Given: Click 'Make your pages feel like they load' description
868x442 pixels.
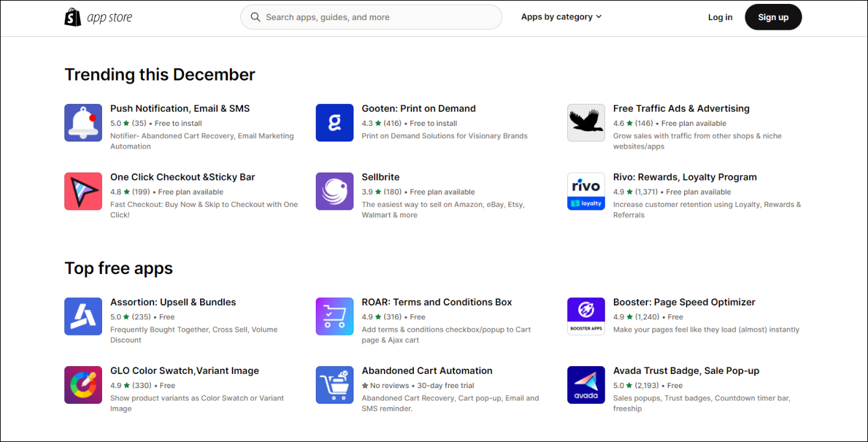Looking at the screenshot, I should (706, 330).
